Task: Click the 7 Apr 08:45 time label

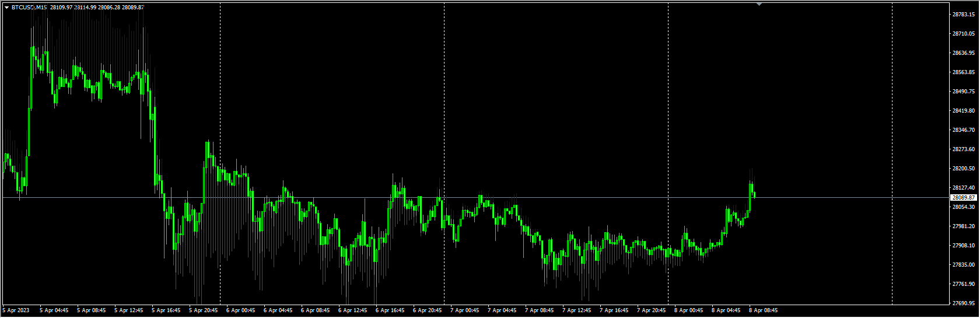Action: [x=539, y=310]
